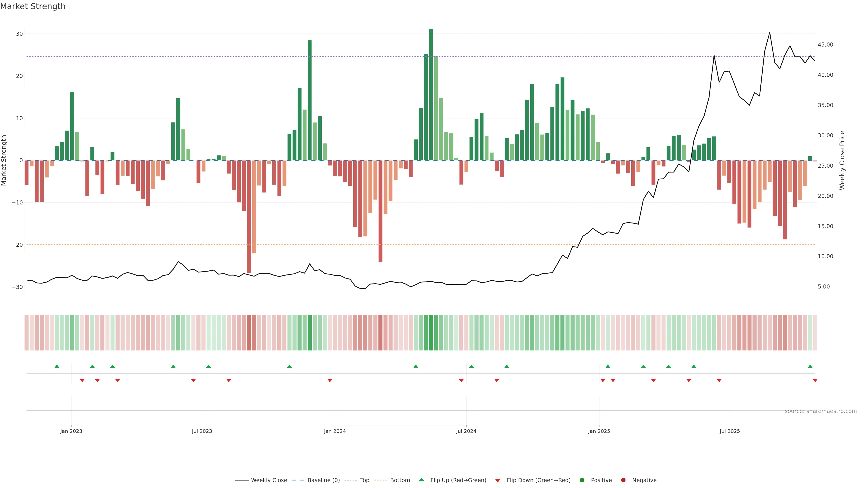Click the darkest green heatmap strip cell

coord(431,333)
